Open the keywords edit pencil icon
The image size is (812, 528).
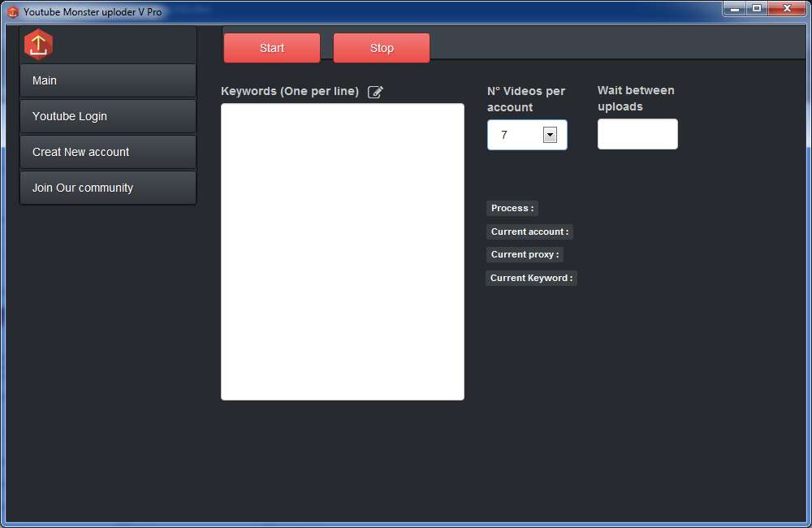coord(375,93)
